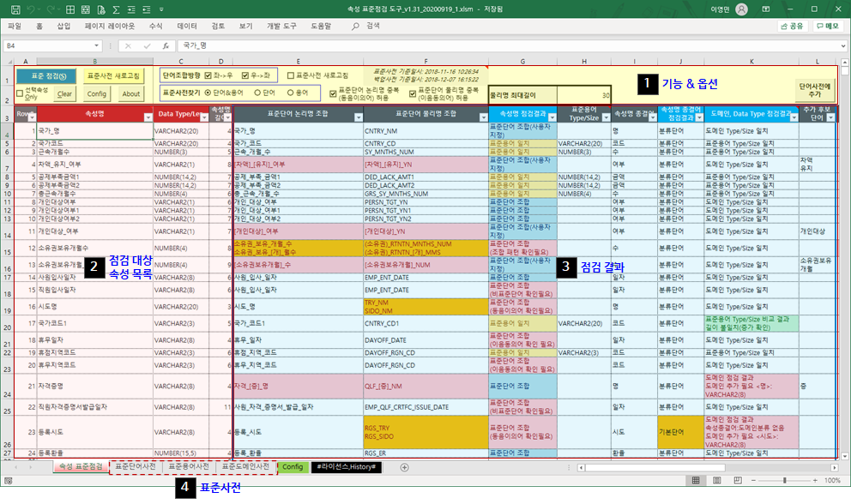Image resolution: width=851 pixels, height=504 pixels.
Task: Click zoom out minus button
Action: pos(753,481)
